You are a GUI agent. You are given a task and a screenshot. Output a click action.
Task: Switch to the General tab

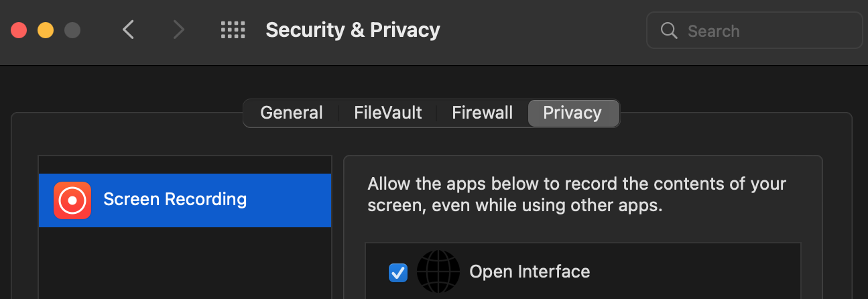[x=292, y=113]
